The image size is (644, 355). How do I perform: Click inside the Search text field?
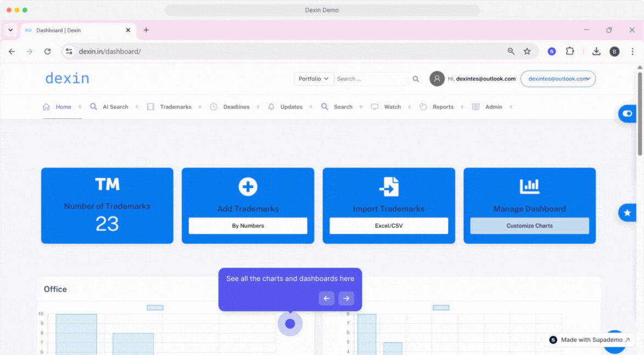click(x=371, y=79)
